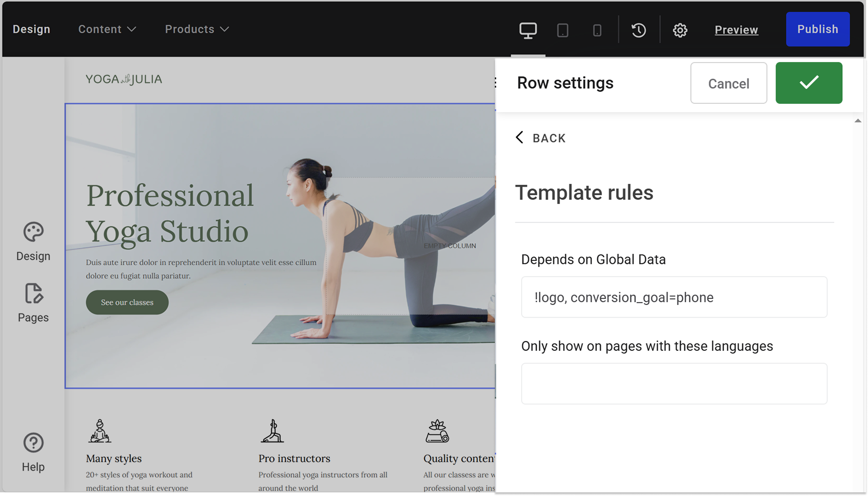Go back using the BACK chevron

pyautogui.click(x=540, y=138)
